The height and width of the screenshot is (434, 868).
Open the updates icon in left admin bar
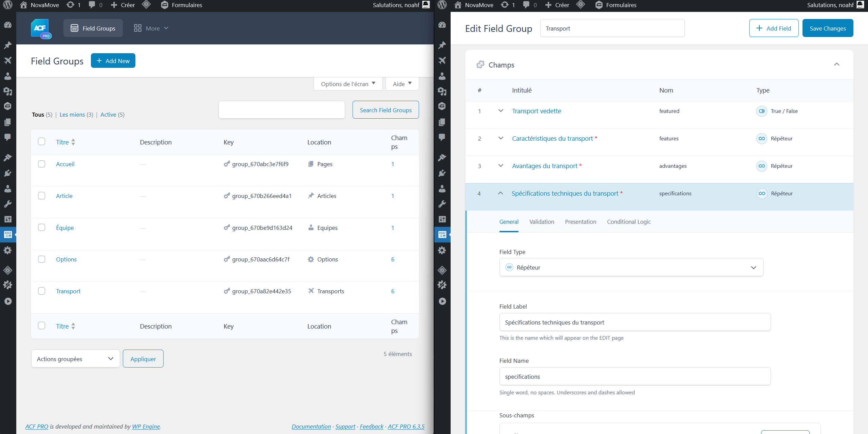click(x=71, y=5)
